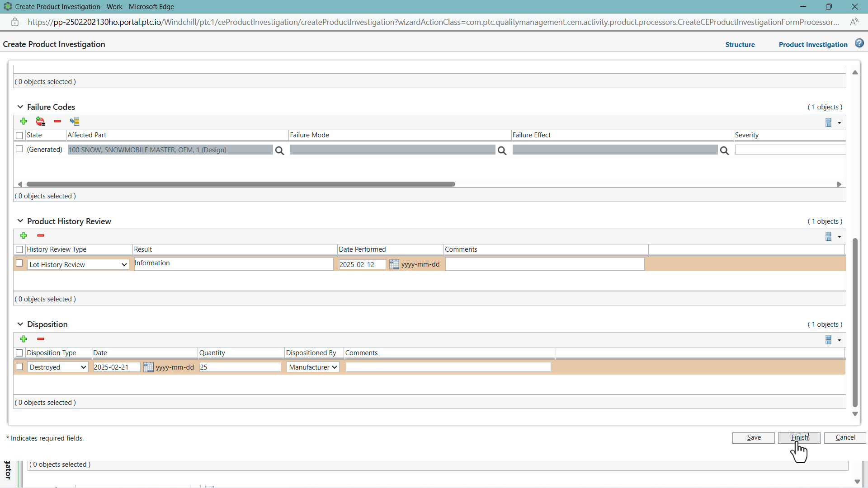The image size is (868, 488).
Task: Click the Disposition Date field 2025-02-21
Action: [117, 367]
